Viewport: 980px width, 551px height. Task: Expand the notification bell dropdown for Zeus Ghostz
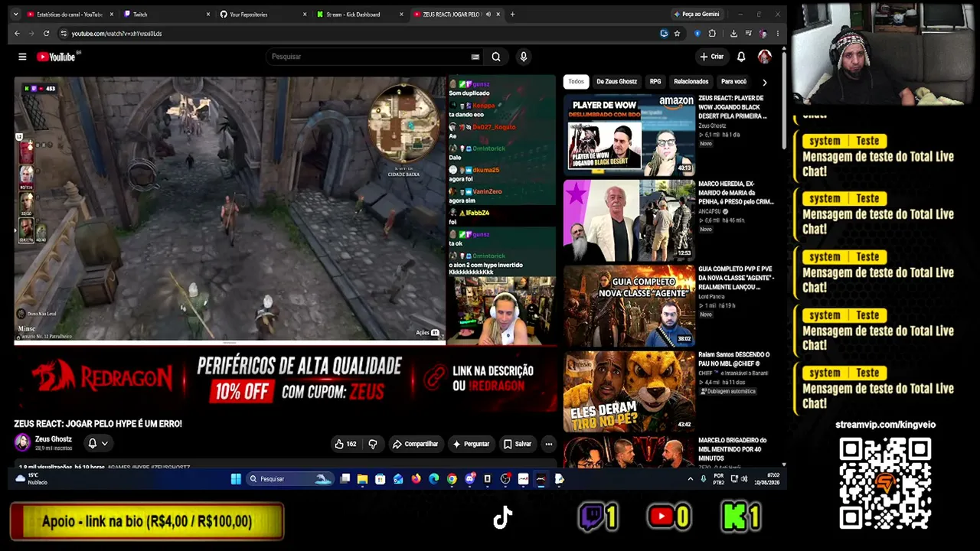[x=98, y=443]
